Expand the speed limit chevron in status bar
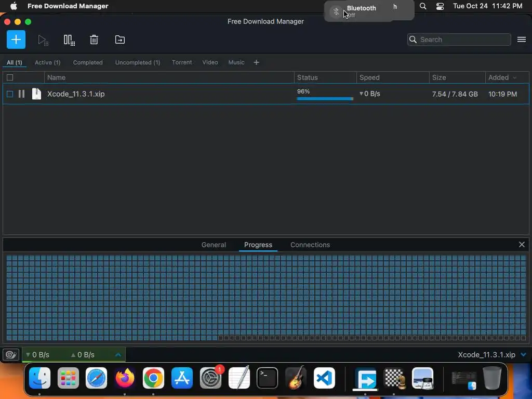Viewport: 532px width, 399px height. point(118,355)
